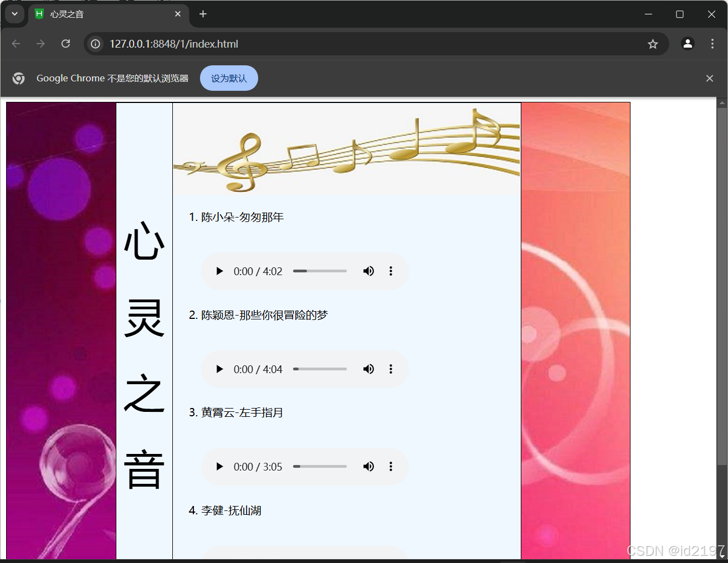Open the Chrome profile menu
This screenshot has height=563, width=728.
click(x=688, y=44)
